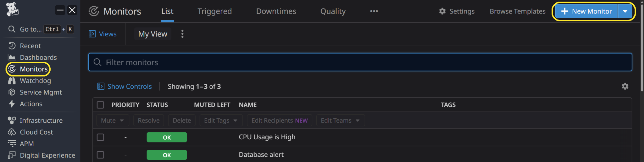
Task: Open My View options kebab menu
Action: [182, 34]
